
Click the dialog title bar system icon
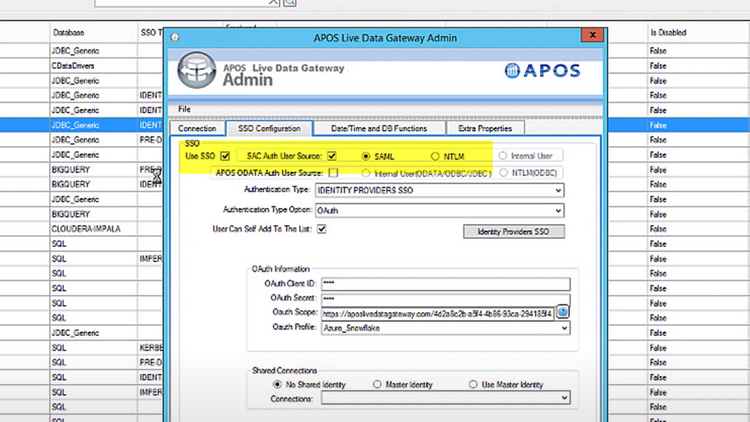pyautogui.click(x=175, y=37)
